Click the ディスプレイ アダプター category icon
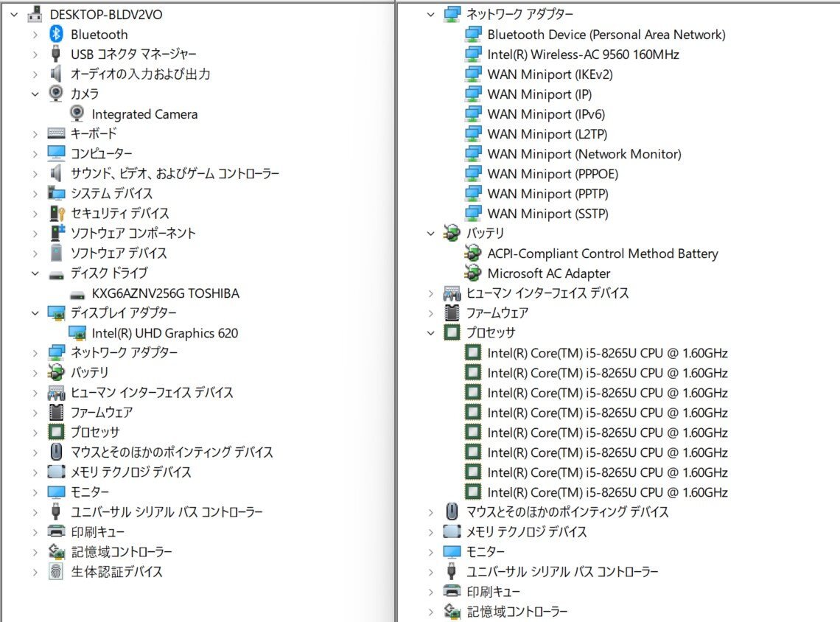 56,313
